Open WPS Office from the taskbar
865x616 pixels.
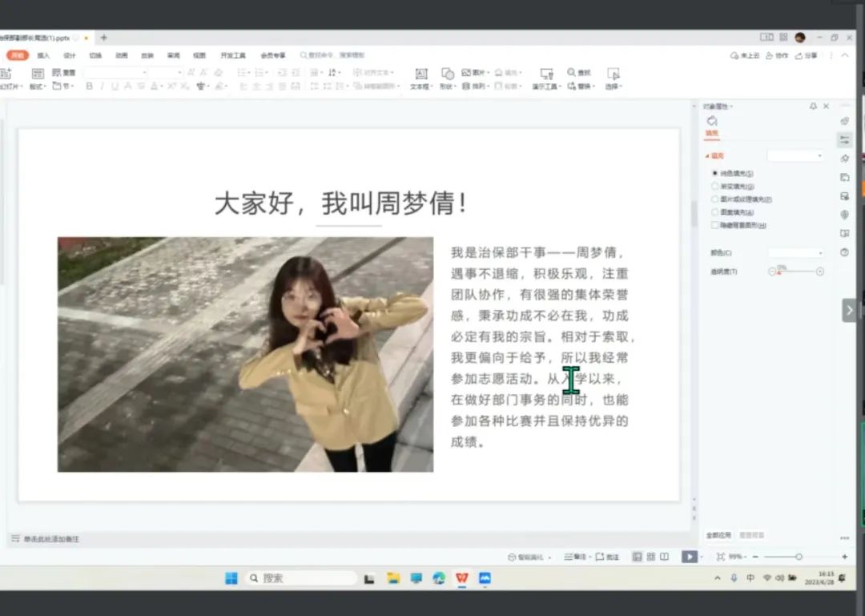coord(462,578)
